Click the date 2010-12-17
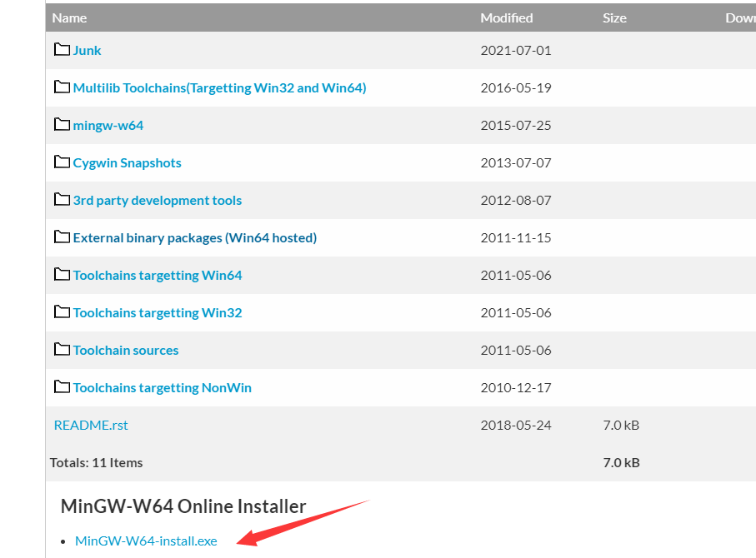756x558 pixels. (516, 388)
